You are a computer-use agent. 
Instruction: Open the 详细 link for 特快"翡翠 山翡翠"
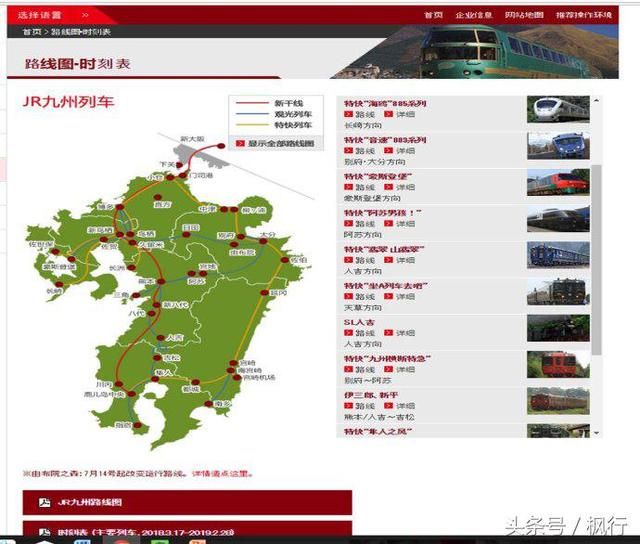pos(400,260)
